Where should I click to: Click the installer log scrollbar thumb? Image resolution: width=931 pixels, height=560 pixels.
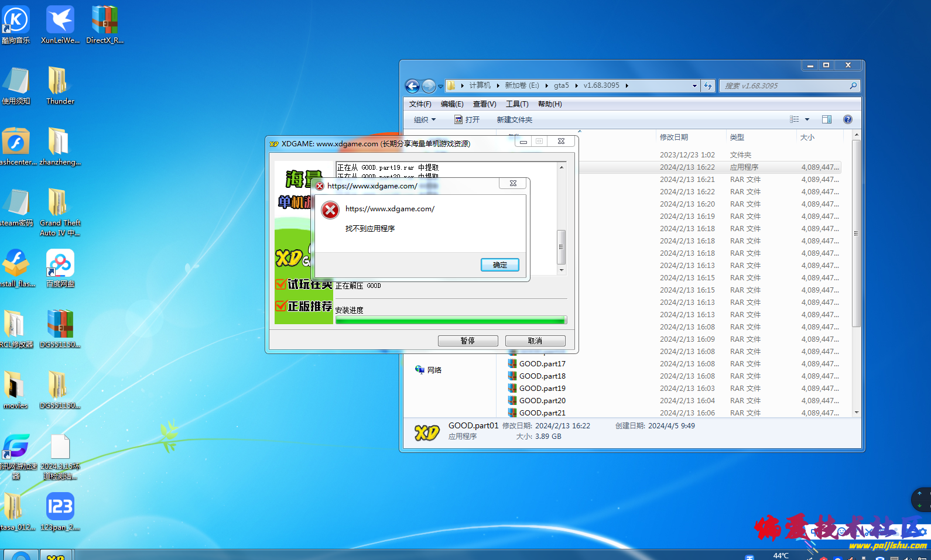click(561, 247)
